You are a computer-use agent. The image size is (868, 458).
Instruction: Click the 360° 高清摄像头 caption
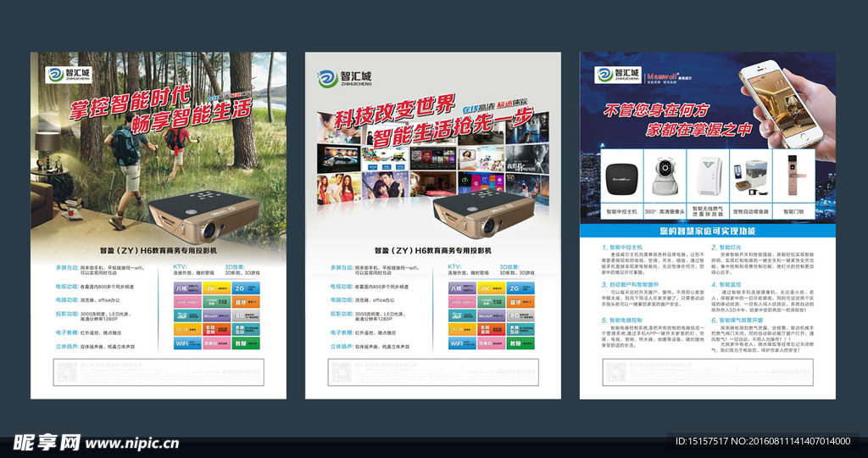(665, 211)
